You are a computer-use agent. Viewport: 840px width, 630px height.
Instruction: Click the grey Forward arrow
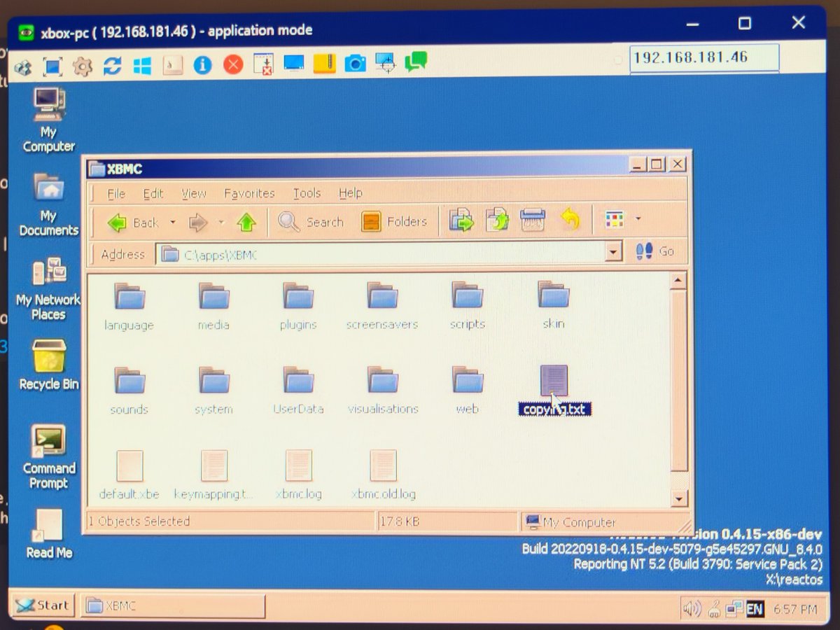click(x=199, y=223)
